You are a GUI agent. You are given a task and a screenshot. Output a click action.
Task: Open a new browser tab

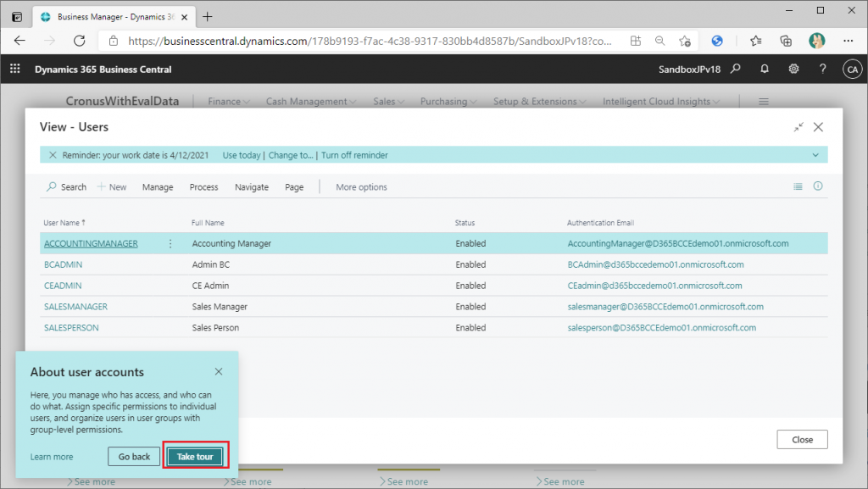(208, 17)
